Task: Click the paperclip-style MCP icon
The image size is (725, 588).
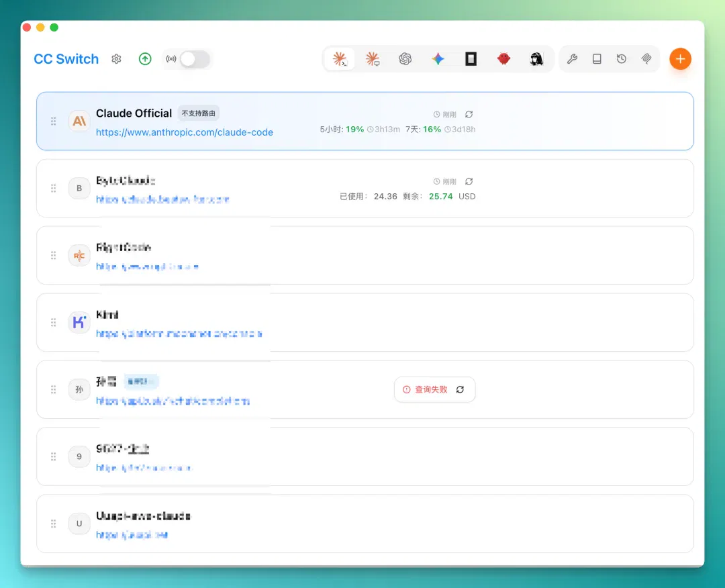Action: [646, 59]
